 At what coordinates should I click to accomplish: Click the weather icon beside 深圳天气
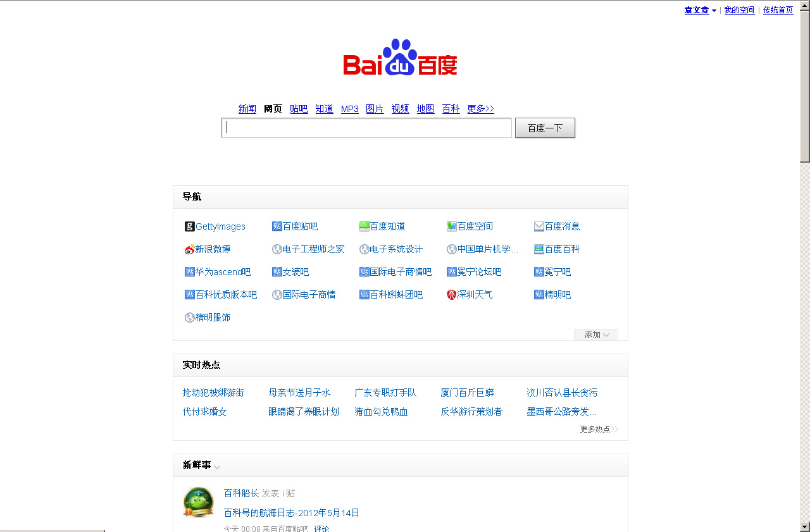[451, 294]
